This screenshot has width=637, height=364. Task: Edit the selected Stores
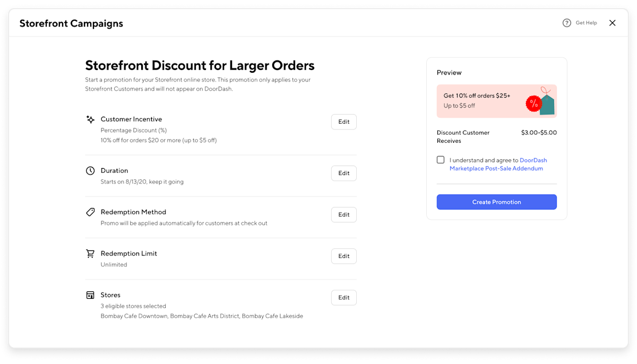[x=343, y=297]
